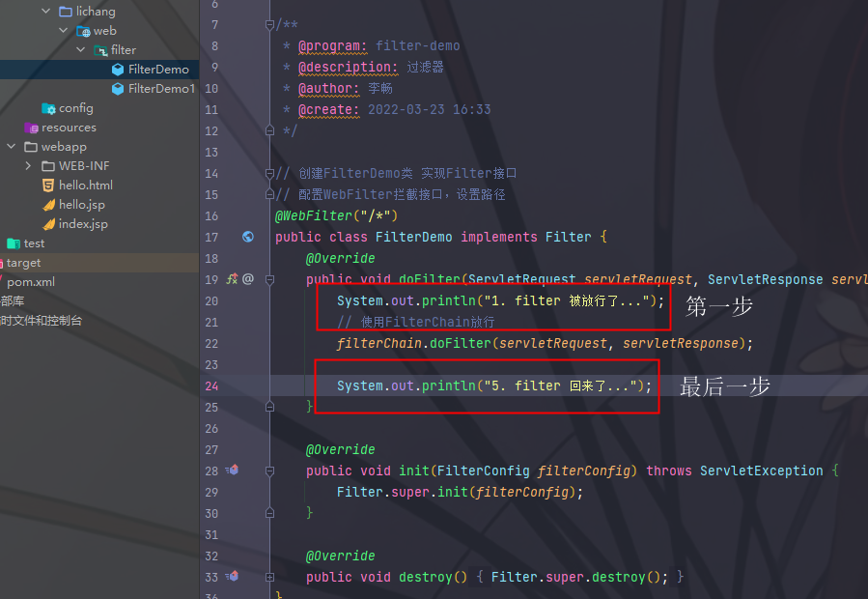The image size is (868, 599).
Task: Click the @create tag in Javadoc
Action: [329, 110]
